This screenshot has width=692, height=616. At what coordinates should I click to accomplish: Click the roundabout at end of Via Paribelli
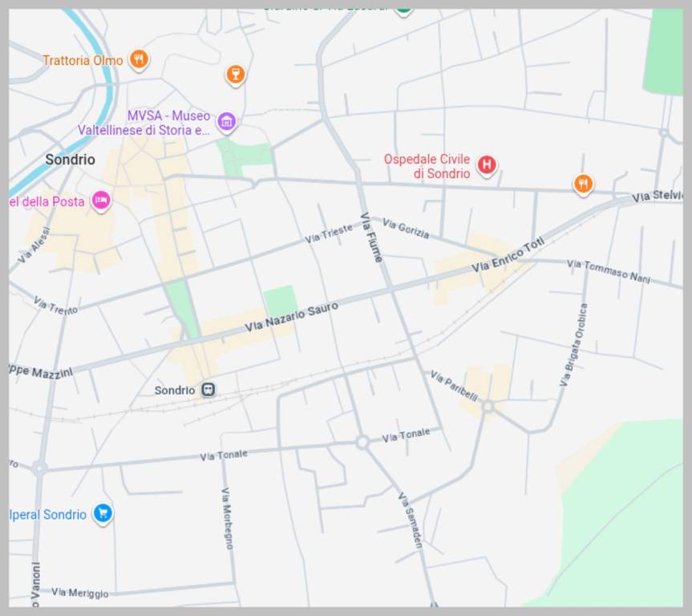488,406
